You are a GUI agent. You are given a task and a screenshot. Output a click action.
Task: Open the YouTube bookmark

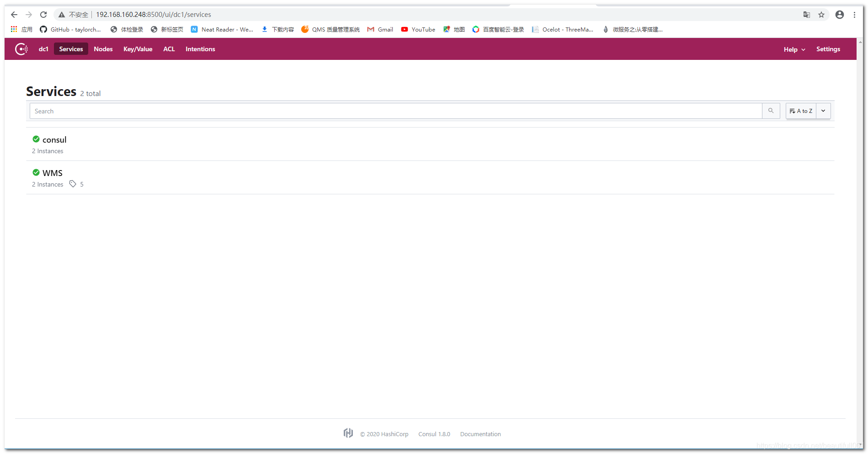coord(418,29)
